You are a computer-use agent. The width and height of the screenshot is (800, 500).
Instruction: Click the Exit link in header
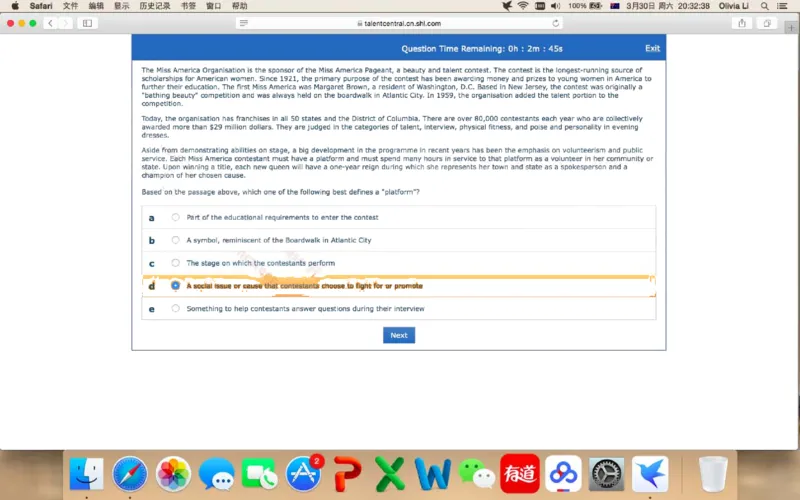[x=652, y=48]
